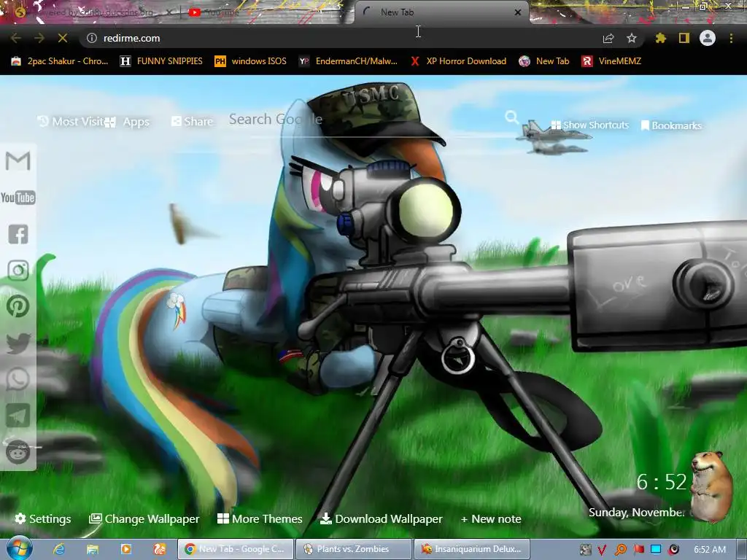Share this page via the toolbar share icon
Viewport: 747px width, 560px height.
coord(608,38)
